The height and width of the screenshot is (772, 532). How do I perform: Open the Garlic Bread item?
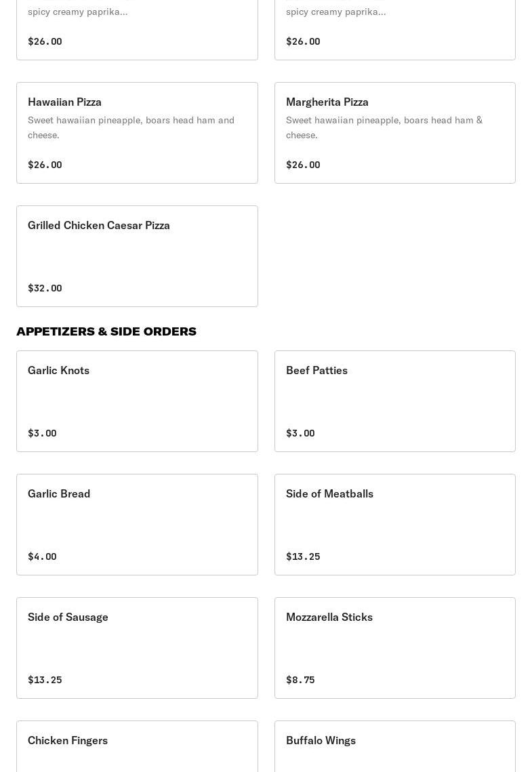click(x=137, y=525)
